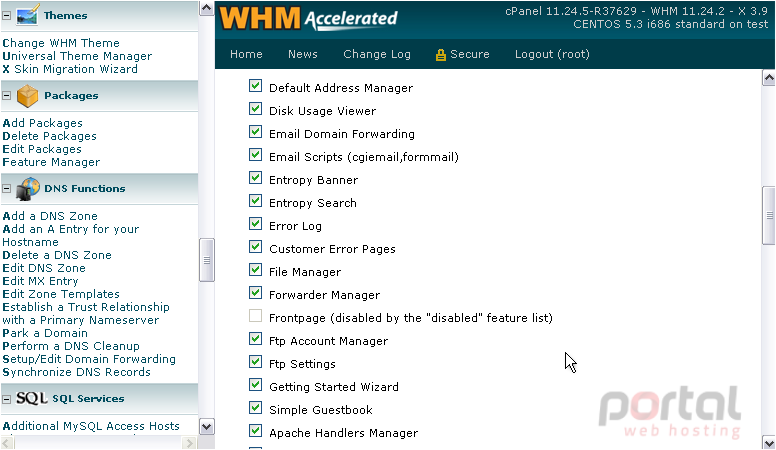Click sidebar scrollbar up arrow
This screenshot has height=450, width=776.
[x=206, y=8]
